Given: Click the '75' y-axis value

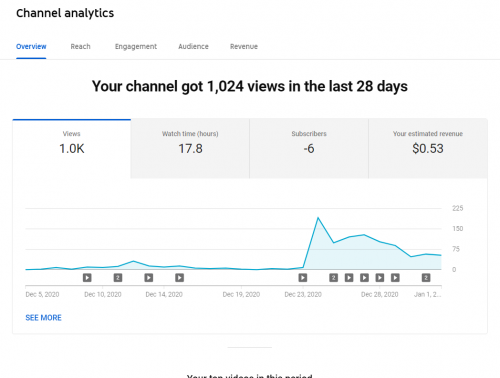Looking at the screenshot, I should 456,249.
